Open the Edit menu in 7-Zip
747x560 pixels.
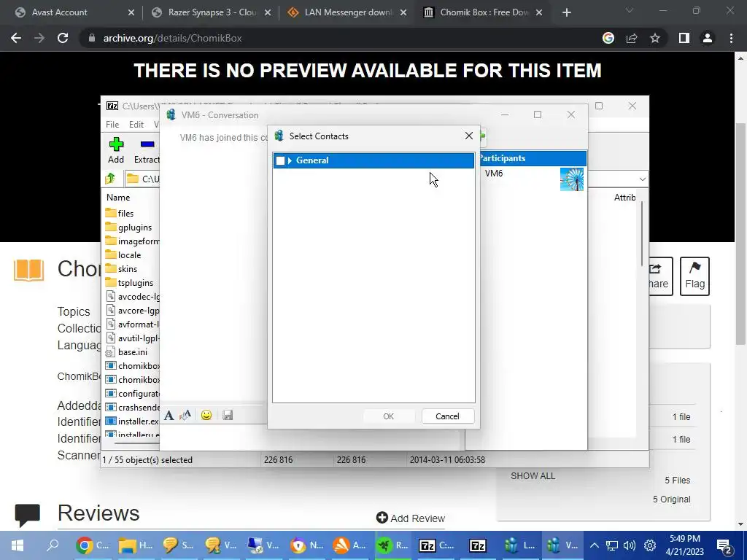pyautogui.click(x=136, y=124)
